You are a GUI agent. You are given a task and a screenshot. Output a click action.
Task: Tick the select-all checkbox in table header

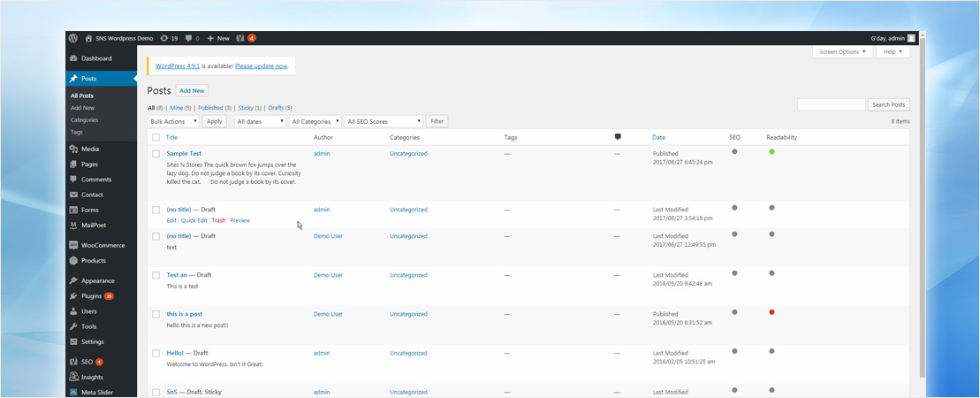(x=156, y=137)
